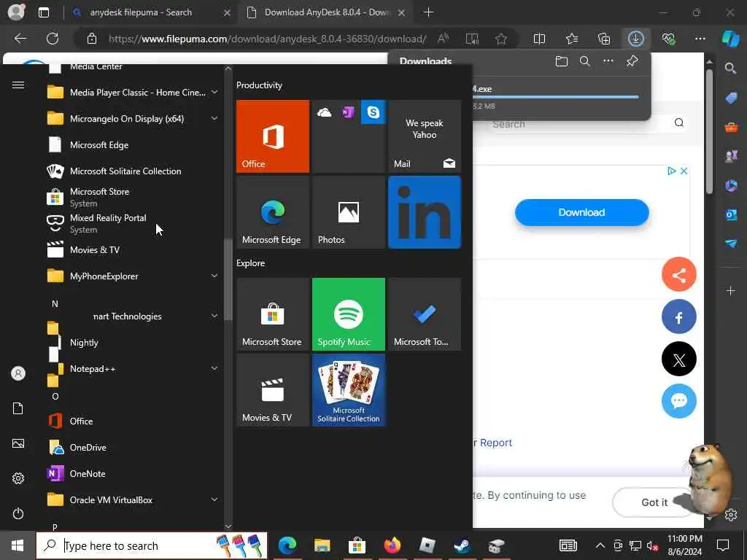Open Documents from the Start sidebar
747x560 pixels.
18,408
